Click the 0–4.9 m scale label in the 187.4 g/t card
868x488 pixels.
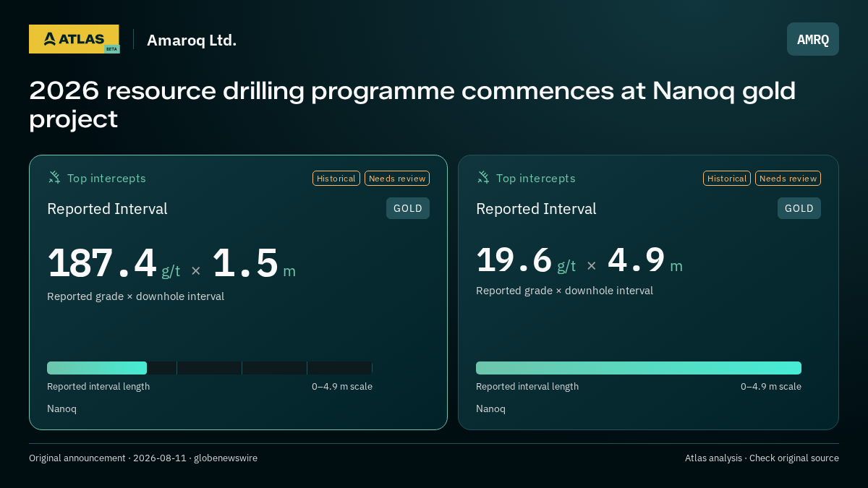pos(342,387)
